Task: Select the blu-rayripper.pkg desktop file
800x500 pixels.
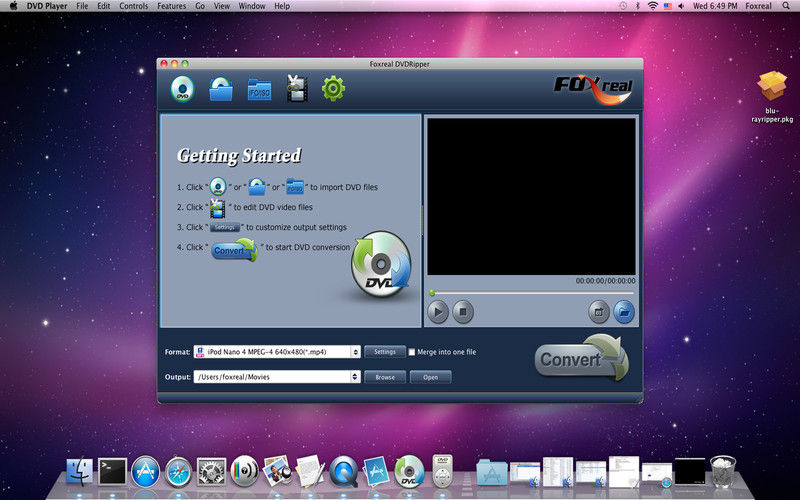Action: point(772,97)
